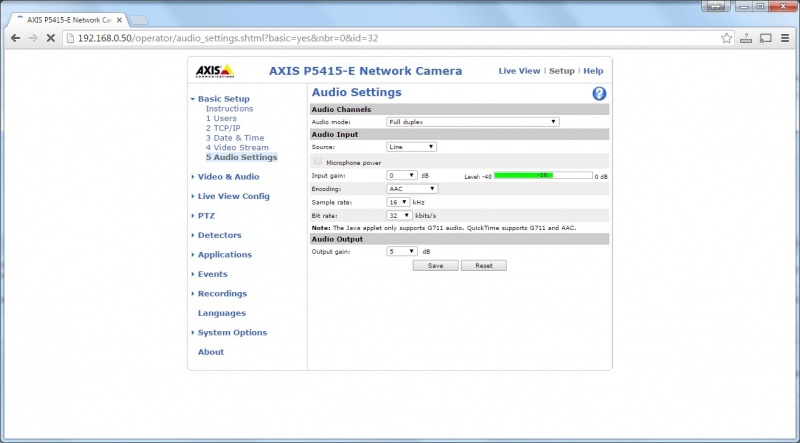Click the AXIS P5415-E Network Camera title

(x=365, y=71)
